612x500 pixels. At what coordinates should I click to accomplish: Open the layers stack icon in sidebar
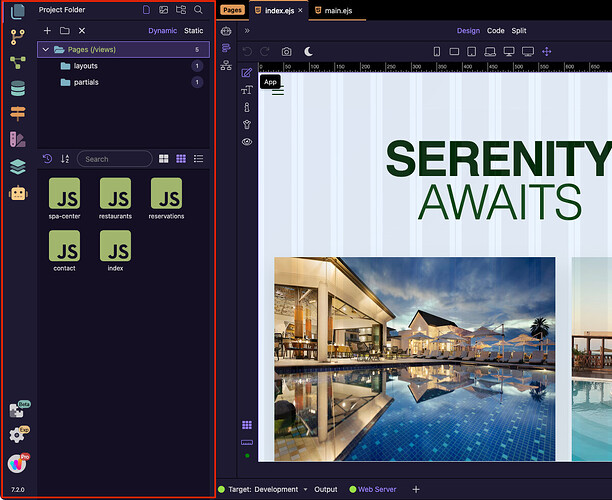click(17, 167)
